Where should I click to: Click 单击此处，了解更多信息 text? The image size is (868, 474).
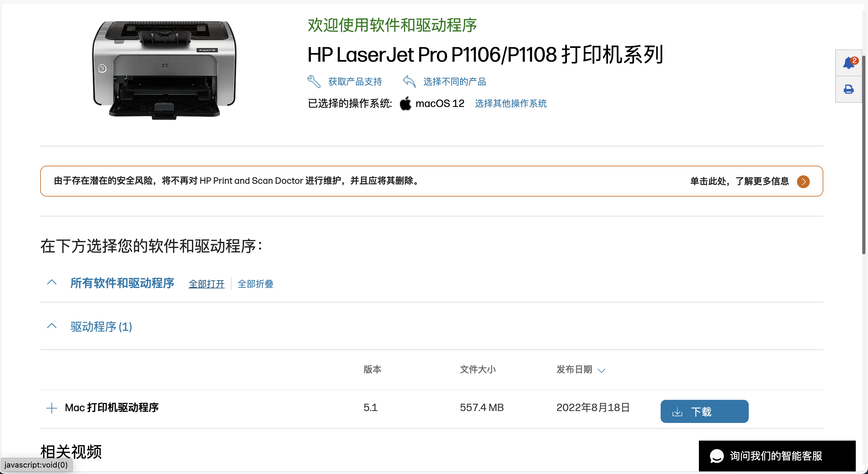(739, 181)
